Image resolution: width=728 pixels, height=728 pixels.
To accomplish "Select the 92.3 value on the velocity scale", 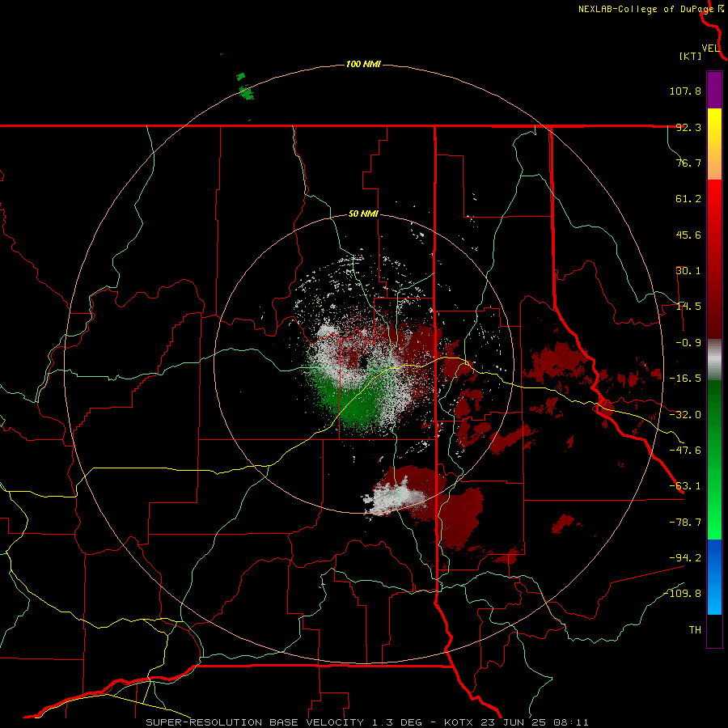I will (688, 127).
